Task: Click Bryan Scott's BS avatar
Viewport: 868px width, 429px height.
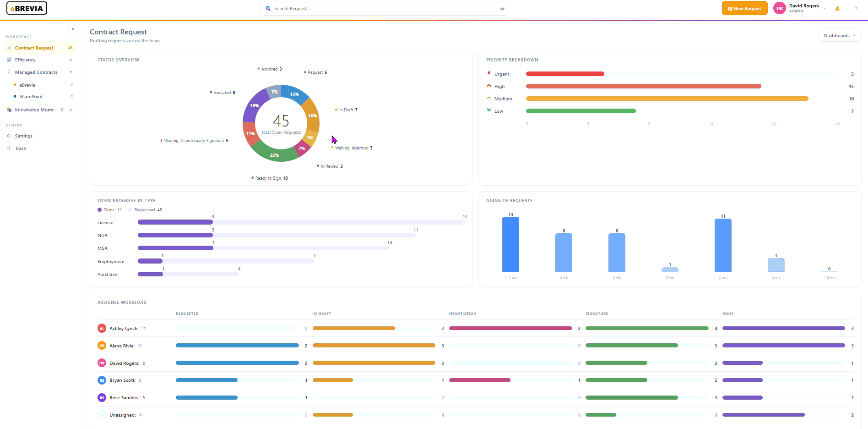Action: [102, 380]
